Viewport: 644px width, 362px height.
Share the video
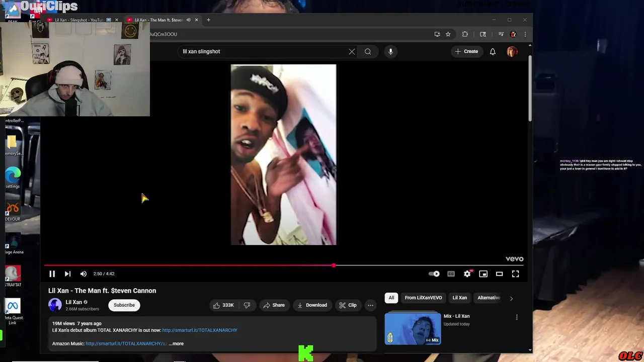[x=274, y=305]
